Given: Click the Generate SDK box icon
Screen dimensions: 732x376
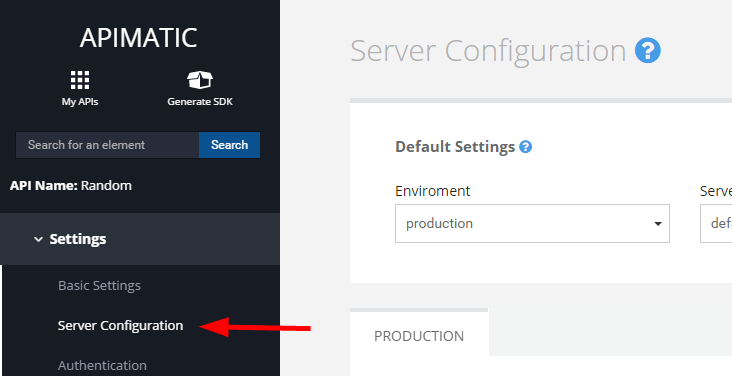Looking at the screenshot, I should (200, 80).
